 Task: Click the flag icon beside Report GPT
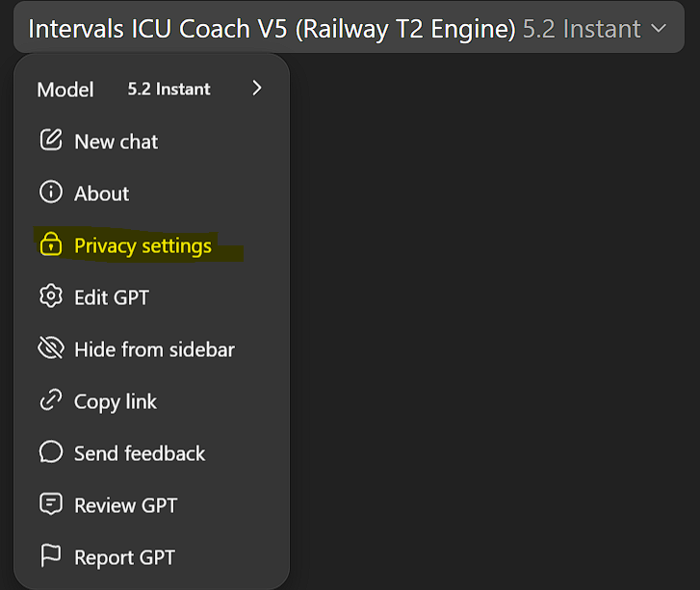[x=50, y=556]
